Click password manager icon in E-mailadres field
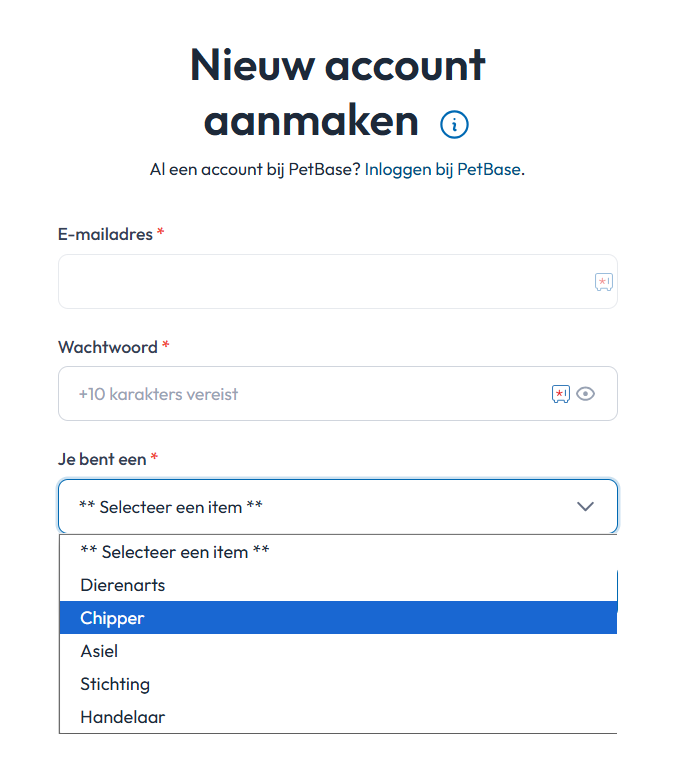This screenshot has width=682, height=773. 603,282
